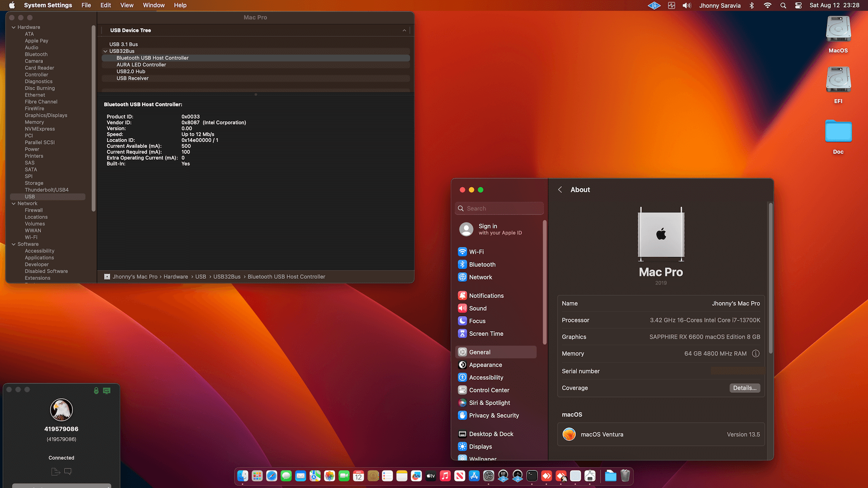Viewport: 868px width, 488px height.
Task: Collapse the Software section in System Information
Action: [14, 244]
